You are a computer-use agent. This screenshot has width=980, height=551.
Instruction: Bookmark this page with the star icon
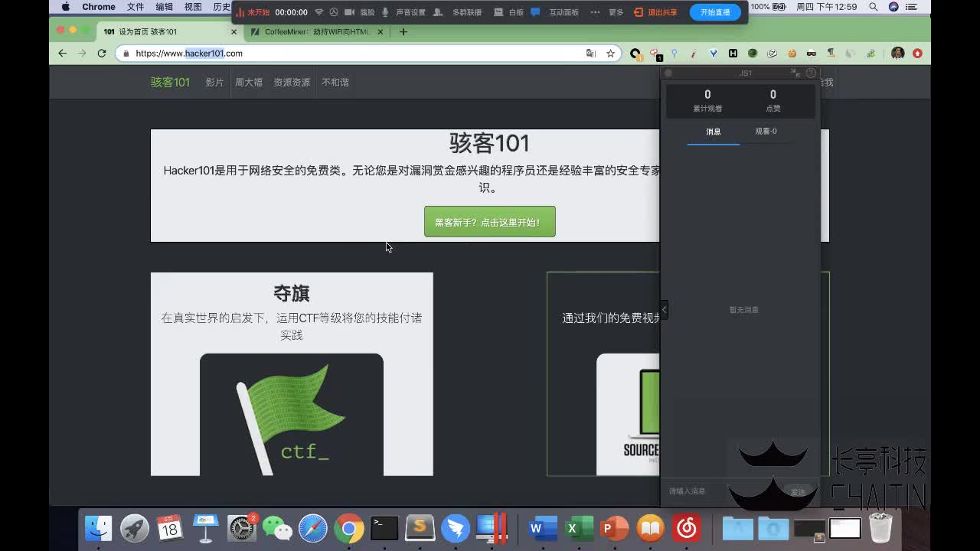(610, 54)
